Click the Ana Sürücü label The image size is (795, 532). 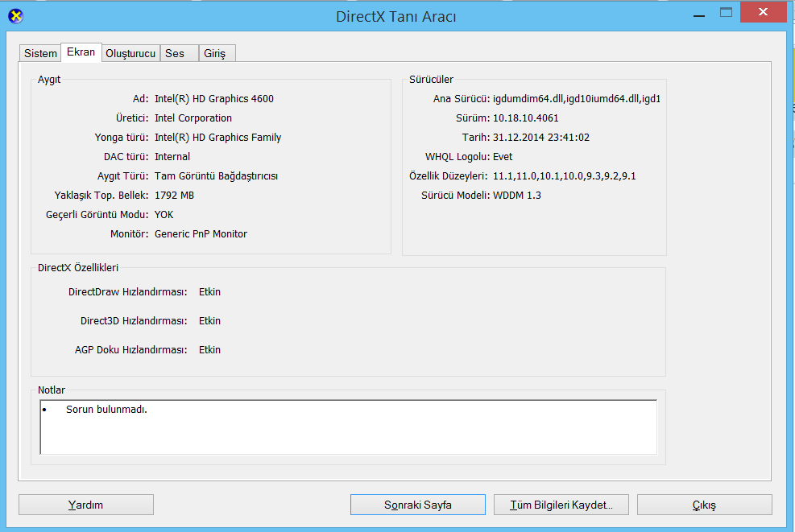click(x=462, y=99)
